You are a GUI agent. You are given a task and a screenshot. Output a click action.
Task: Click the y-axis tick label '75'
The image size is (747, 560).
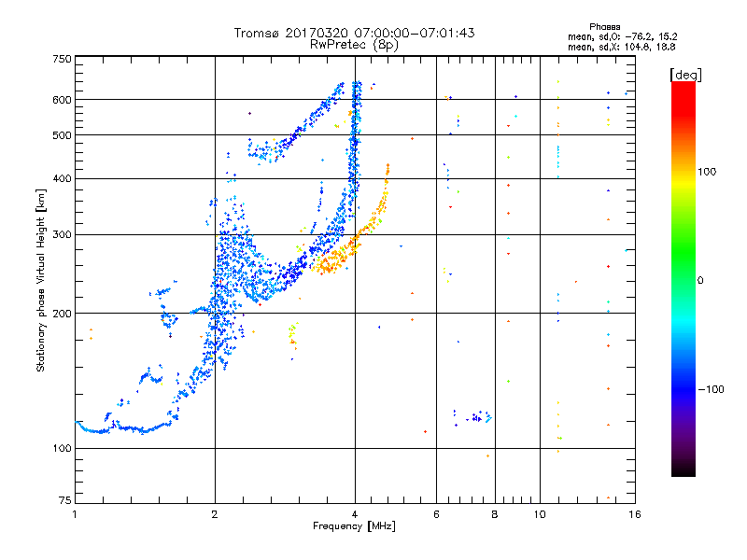65,500
